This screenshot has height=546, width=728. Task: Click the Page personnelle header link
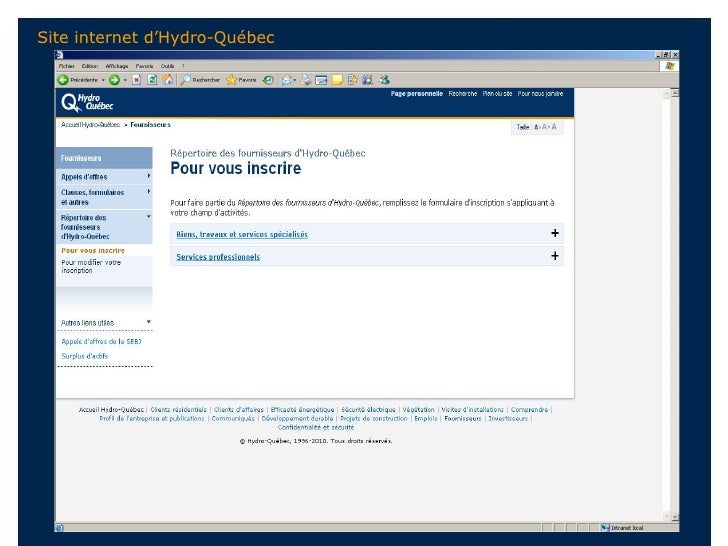click(x=416, y=93)
